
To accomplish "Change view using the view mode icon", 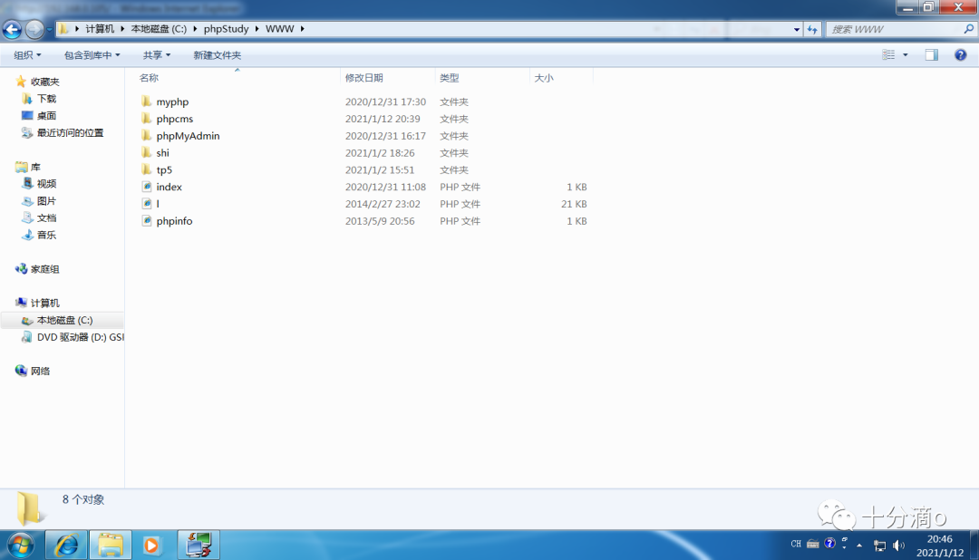I will 888,55.
